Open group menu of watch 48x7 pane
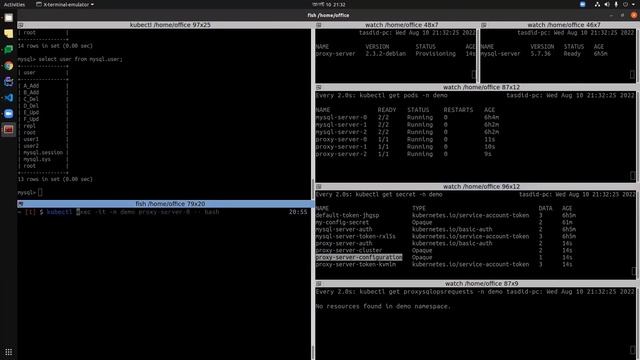Screen dimensions: 640x360 pos(319,25)
